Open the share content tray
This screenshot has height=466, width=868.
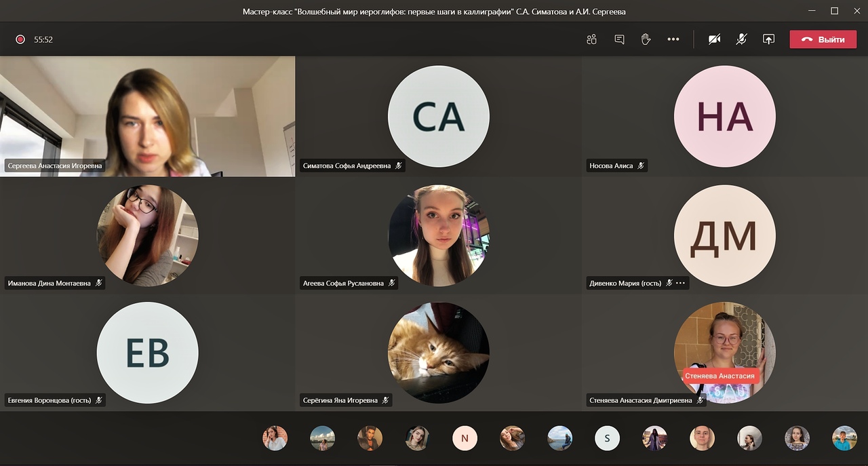(768, 39)
